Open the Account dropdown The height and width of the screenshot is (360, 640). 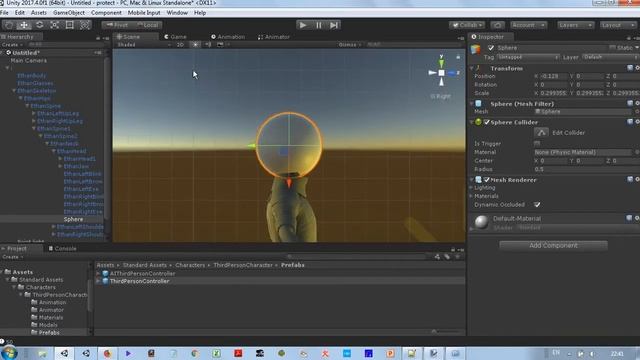pos(528,25)
